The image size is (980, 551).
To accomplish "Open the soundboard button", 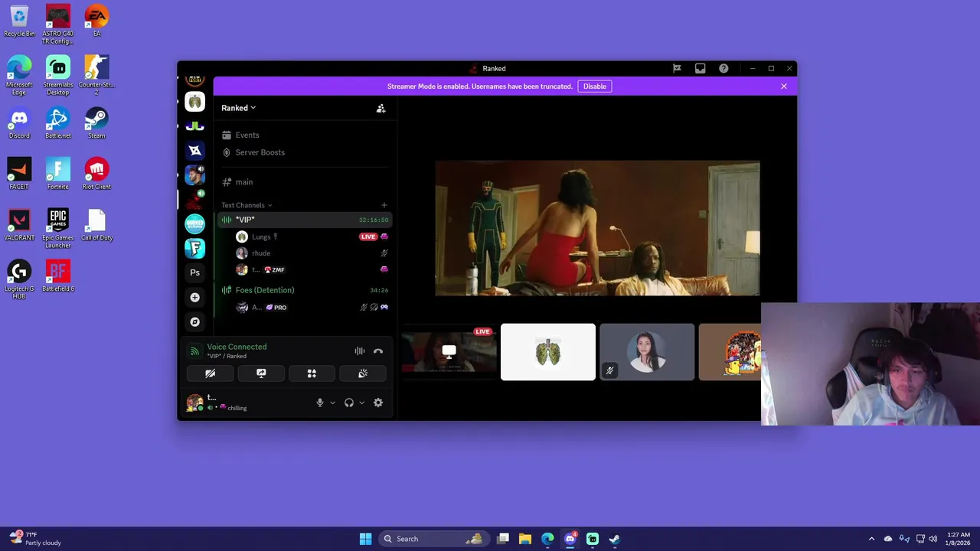I will click(363, 373).
